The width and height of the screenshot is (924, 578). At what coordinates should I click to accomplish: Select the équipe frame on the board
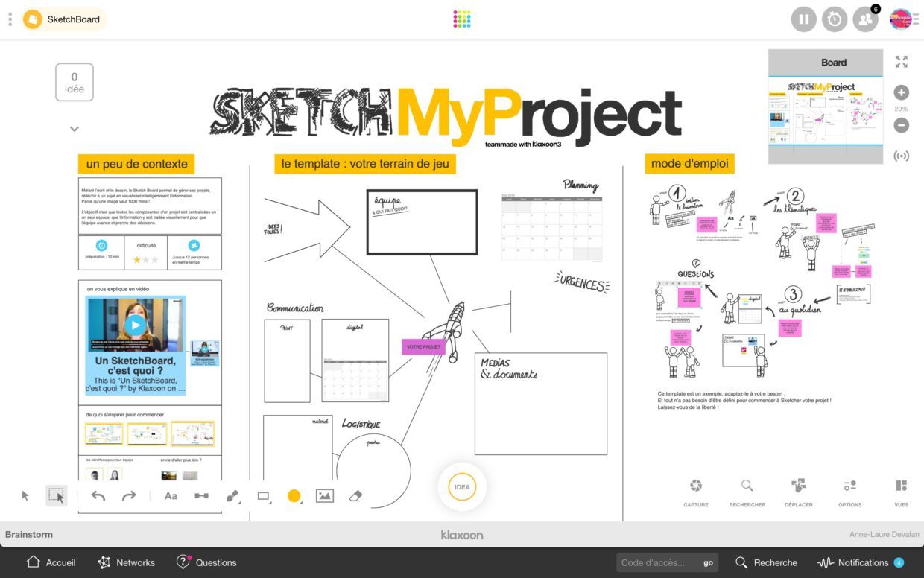(x=422, y=222)
